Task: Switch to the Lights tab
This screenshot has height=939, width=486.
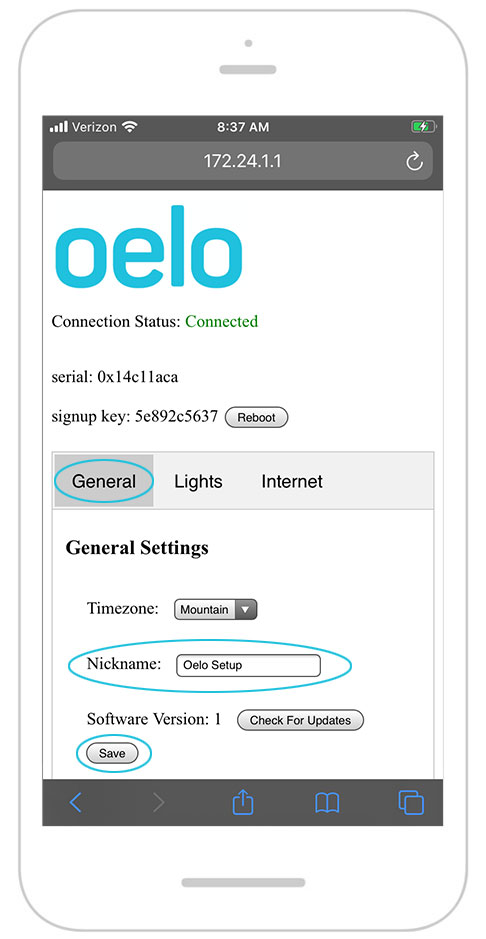Action: pyautogui.click(x=198, y=481)
